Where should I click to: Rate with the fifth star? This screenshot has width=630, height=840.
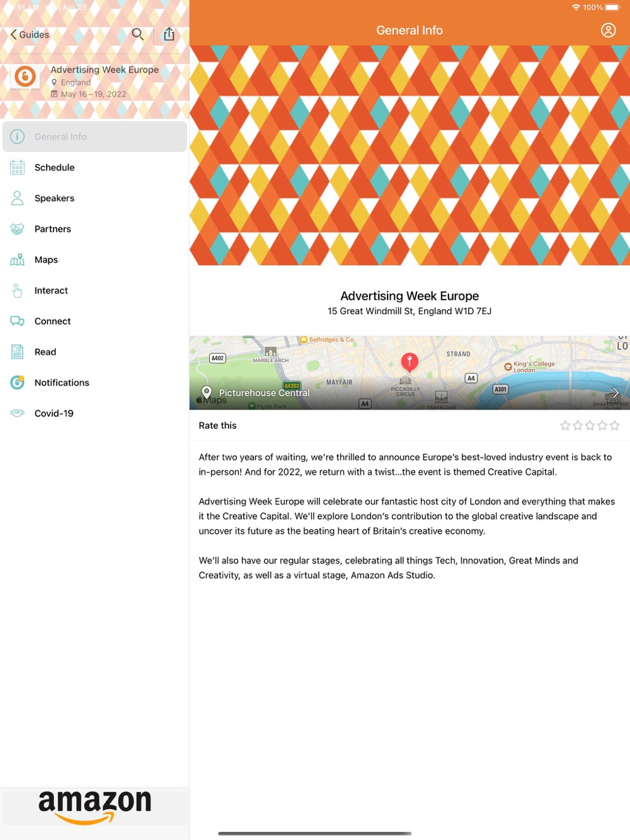point(614,426)
